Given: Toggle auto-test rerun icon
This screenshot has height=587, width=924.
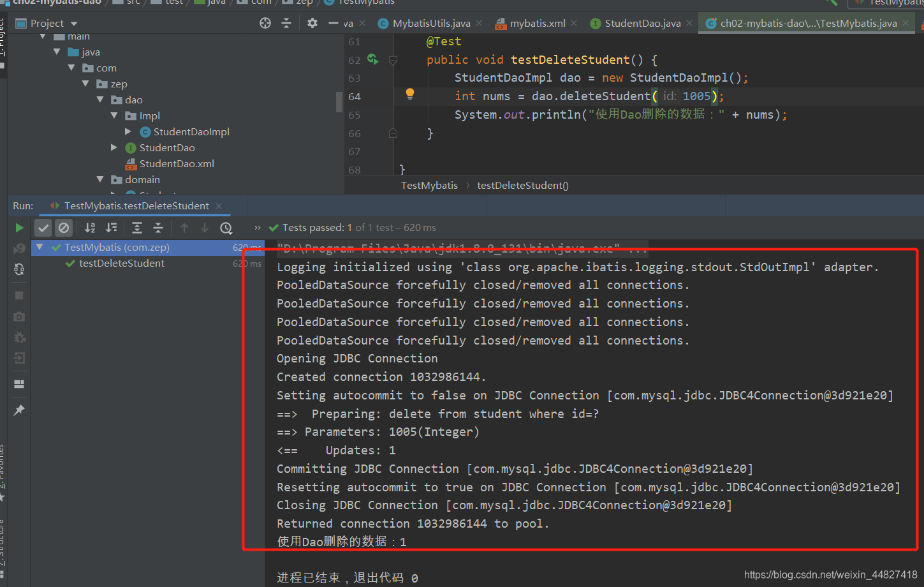Looking at the screenshot, I should click(19, 269).
